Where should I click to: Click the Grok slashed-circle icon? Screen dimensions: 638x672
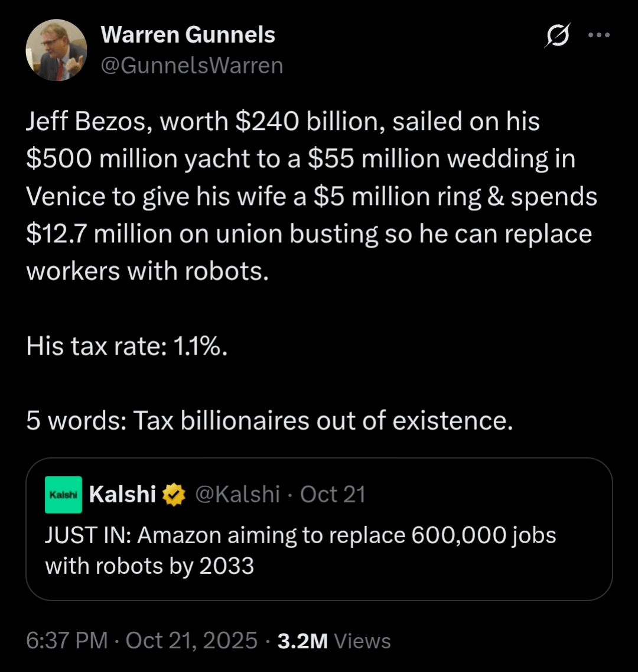558,37
